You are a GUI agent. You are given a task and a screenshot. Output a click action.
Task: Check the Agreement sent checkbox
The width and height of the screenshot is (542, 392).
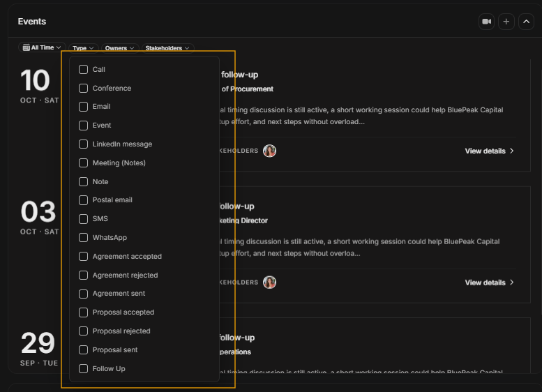coord(83,294)
